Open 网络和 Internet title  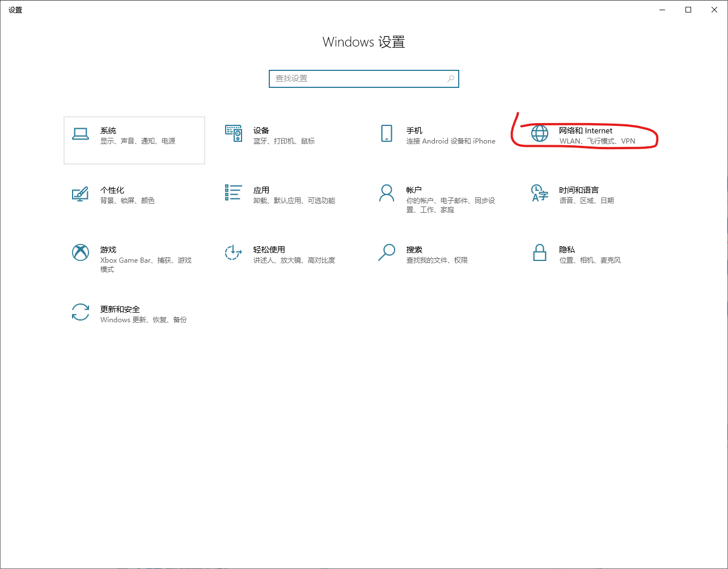pyautogui.click(x=586, y=130)
